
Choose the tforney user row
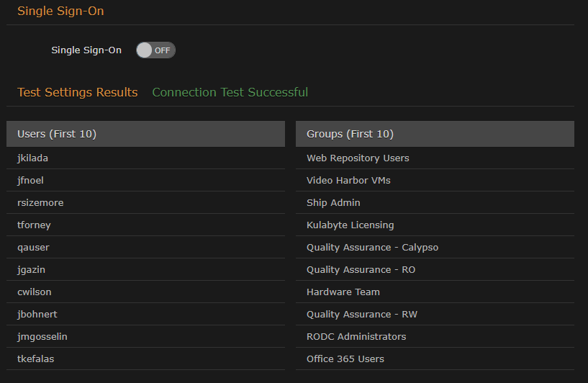34,225
